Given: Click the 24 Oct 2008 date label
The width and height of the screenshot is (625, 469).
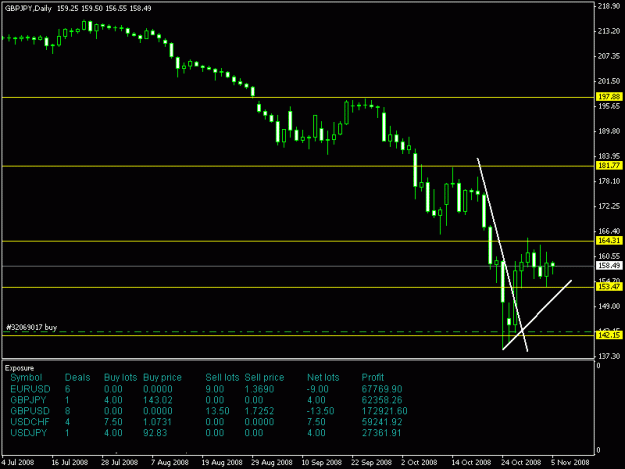Looking at the screenshot, I should coord(521,462).
